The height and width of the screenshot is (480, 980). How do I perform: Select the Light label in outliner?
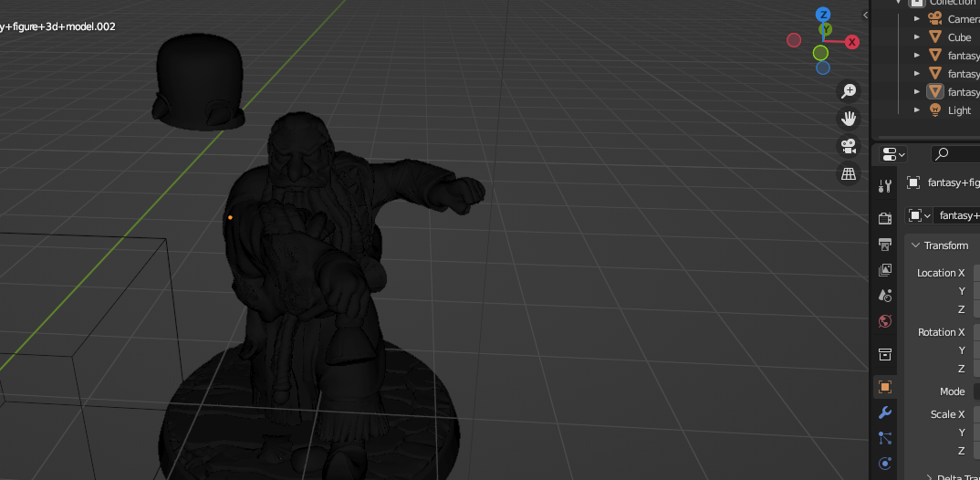coord(959,110)
